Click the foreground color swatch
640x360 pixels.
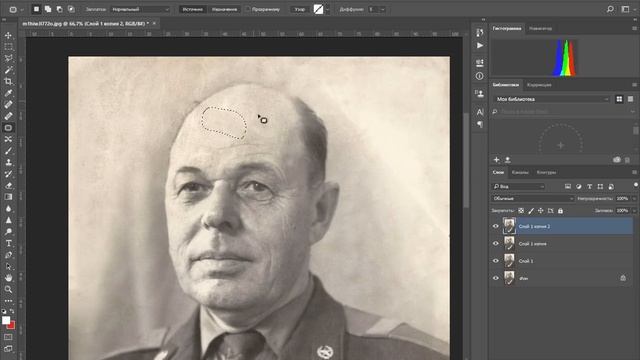6,320
